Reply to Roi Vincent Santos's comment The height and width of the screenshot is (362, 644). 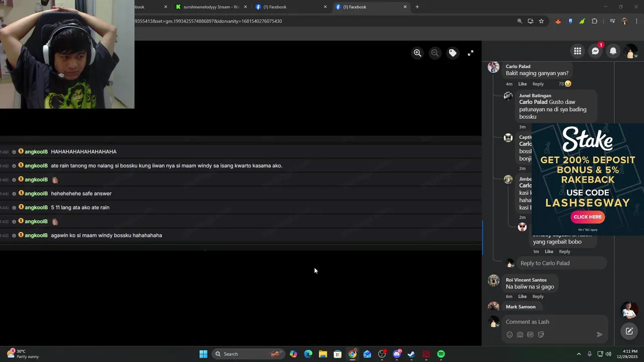coord(538,297)
